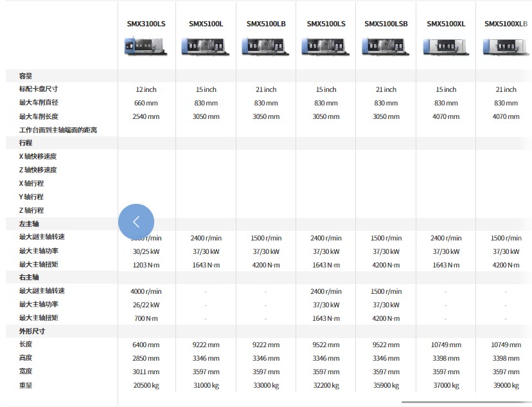This screenshot has height=407, width=532.
Task: Click the 高度 row label
Action: [26, 357]
